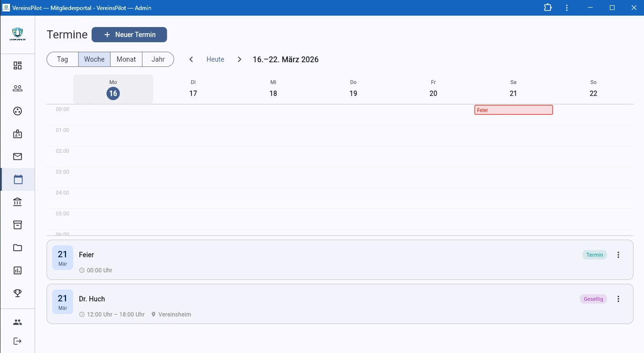Screen dimensions: 644x353
Task: Switch calendar to Monat view
Action: point(126,59)
